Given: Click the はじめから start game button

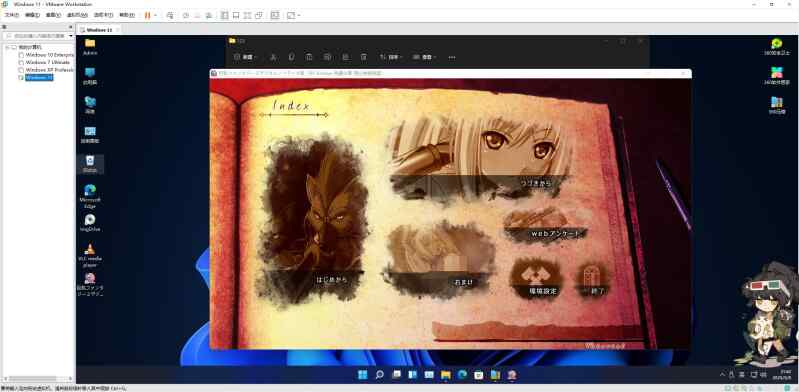Looking at the screenshot, I should coord(331,280).
